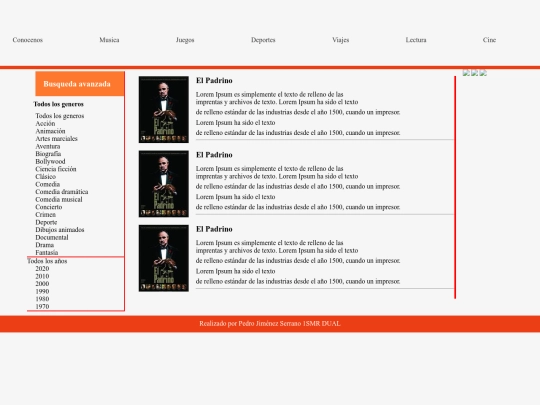Pick year 1980 from the list
Screen dimensions: 540x405
pyautogui.click(x=42, y=299)
